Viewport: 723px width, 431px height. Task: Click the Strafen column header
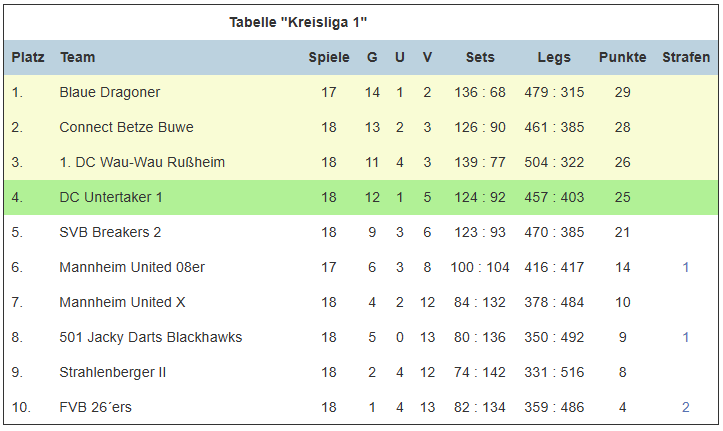click(686, 57)
